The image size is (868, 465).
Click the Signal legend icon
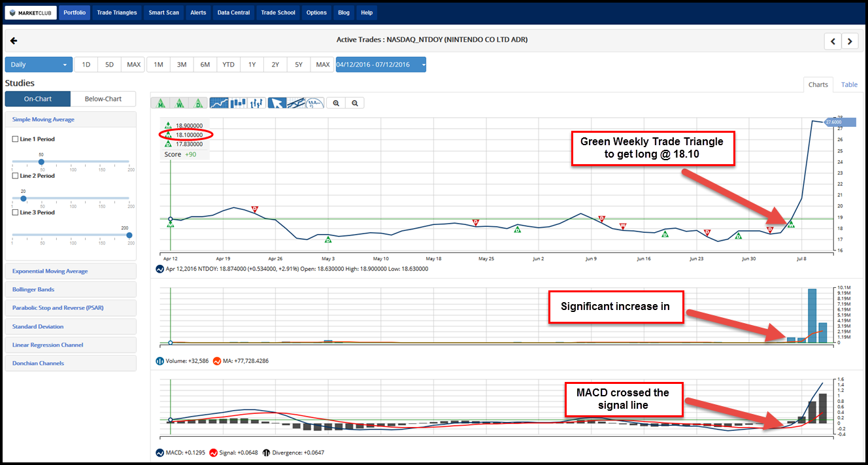pyautogui.click(x=213, y=453)
